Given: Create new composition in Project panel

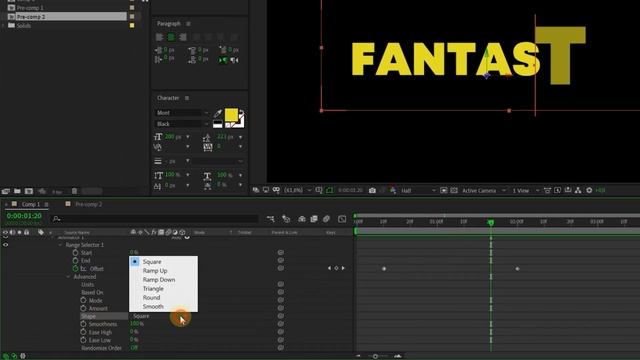Looking at the screenshot, I should coord(29,191).
